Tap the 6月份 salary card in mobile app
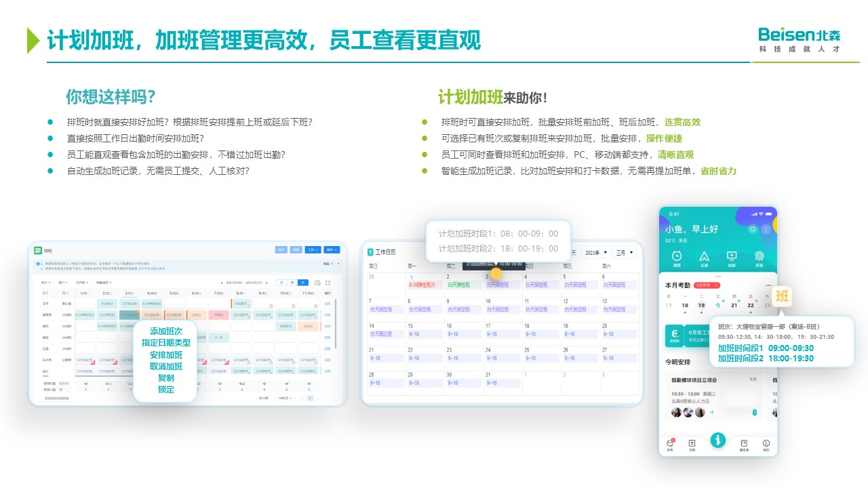868x488 pixels. (688, 335)
